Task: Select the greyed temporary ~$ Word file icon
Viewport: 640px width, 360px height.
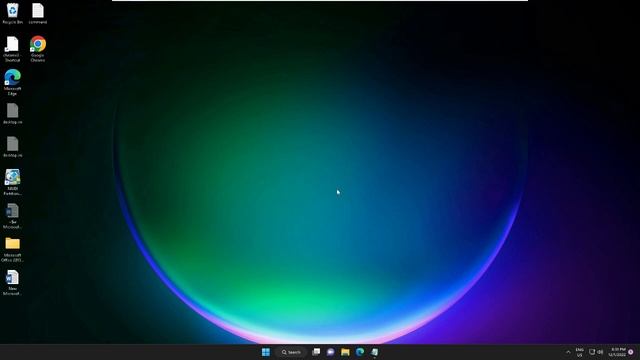Action: [12, 216]
